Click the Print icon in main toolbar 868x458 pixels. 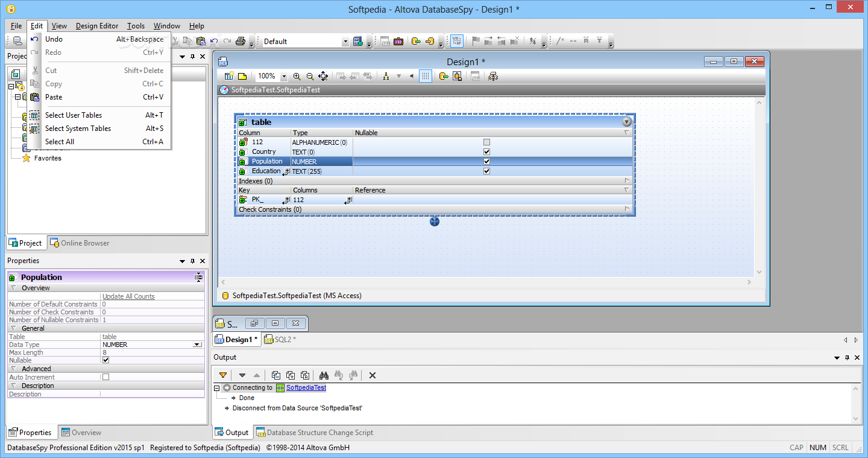(x=241, y=41)
